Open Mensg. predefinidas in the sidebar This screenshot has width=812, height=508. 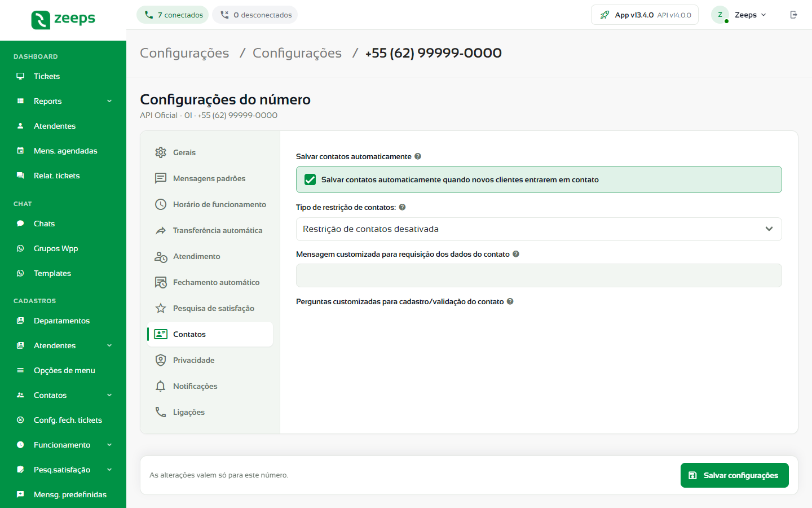[63, 494]
